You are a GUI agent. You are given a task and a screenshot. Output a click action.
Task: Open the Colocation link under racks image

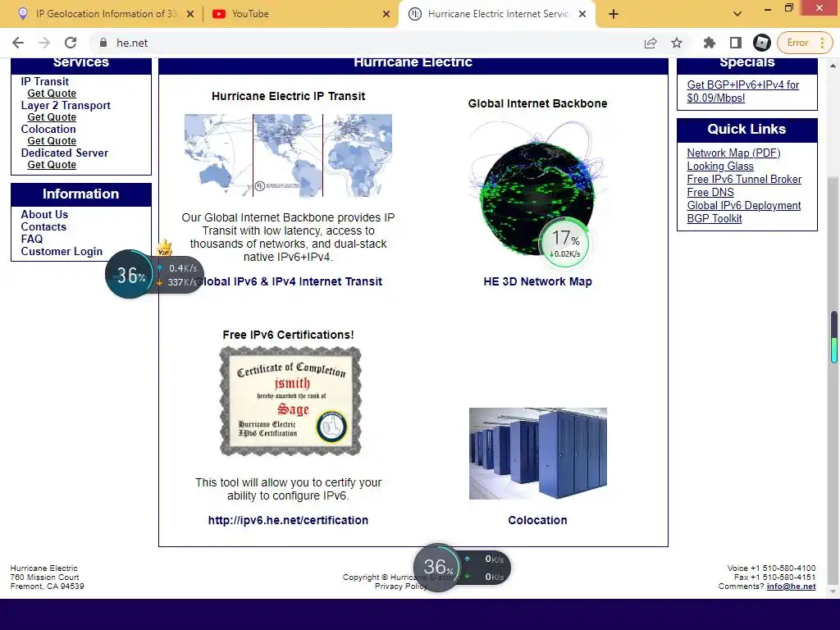537,520
